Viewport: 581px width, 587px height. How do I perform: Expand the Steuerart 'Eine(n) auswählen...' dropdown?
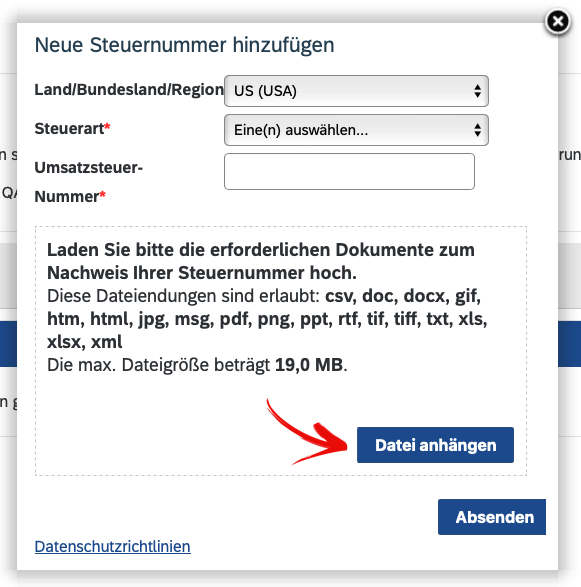(x=356, y=130)
